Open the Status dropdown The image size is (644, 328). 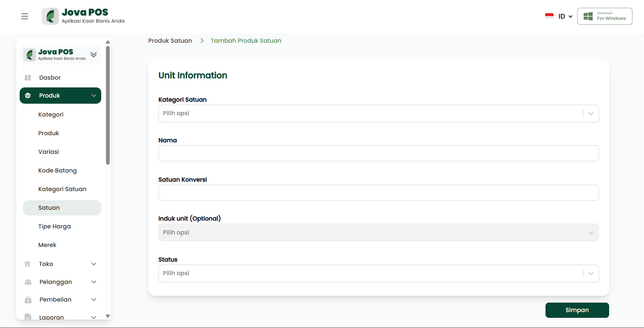click(x=378, y=273)
